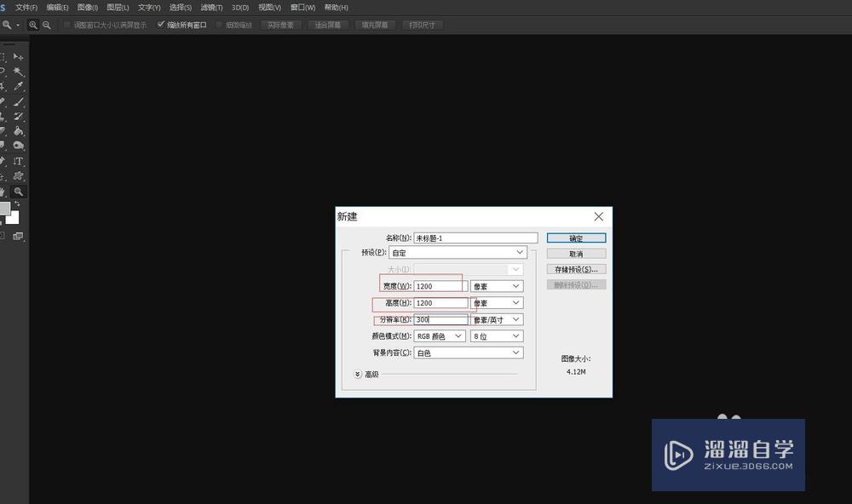Select the Eyedropper tool
The width and height of the screenshot is (852, 504).
[x=19, y=86]
